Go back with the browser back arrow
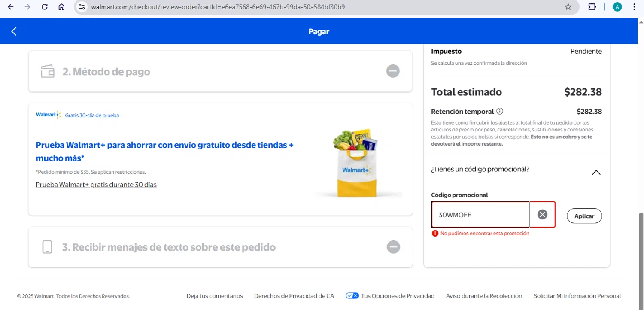This screenshot has width=644, height=310. pos(11,7)
